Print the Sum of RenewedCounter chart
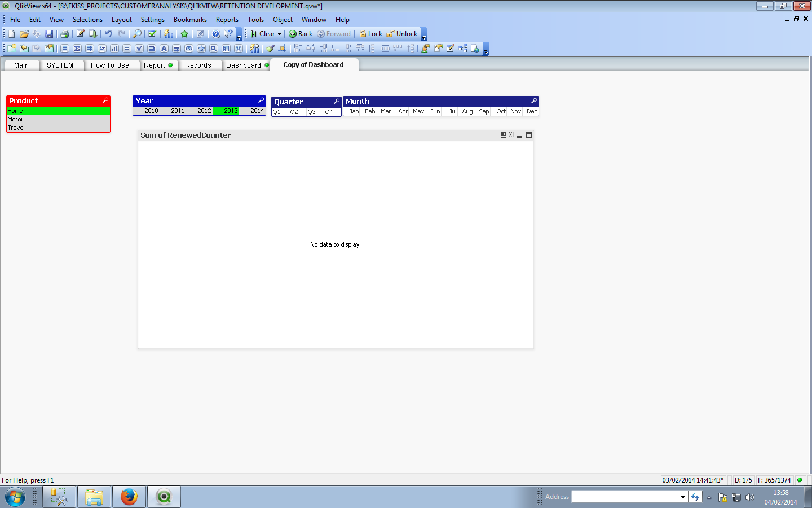This screenshot has width=812, height=508. pyautogui.click(x=504, y=135)
